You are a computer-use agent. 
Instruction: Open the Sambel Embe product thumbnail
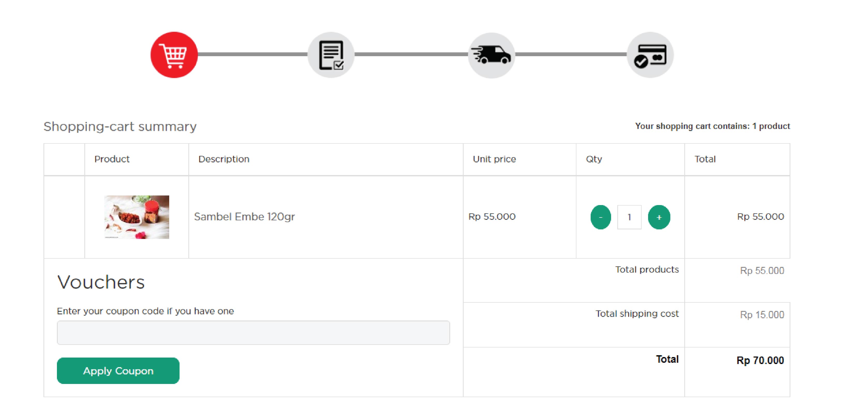point(136,217)
